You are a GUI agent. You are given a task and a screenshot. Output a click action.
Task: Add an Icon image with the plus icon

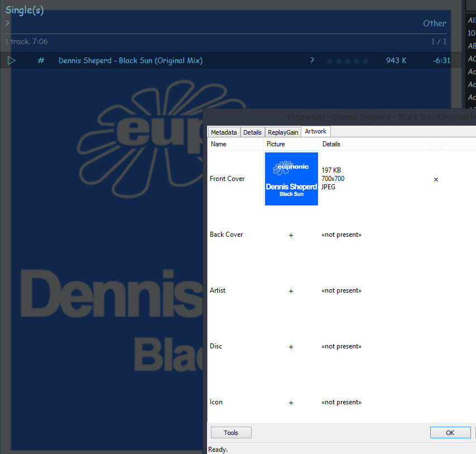coord(291,403)
